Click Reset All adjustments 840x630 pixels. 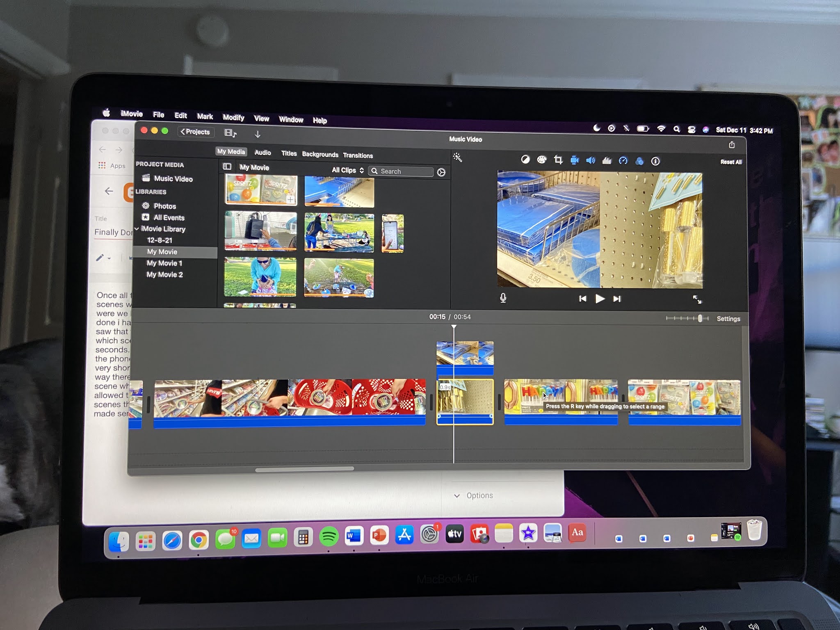click(731, 162)
